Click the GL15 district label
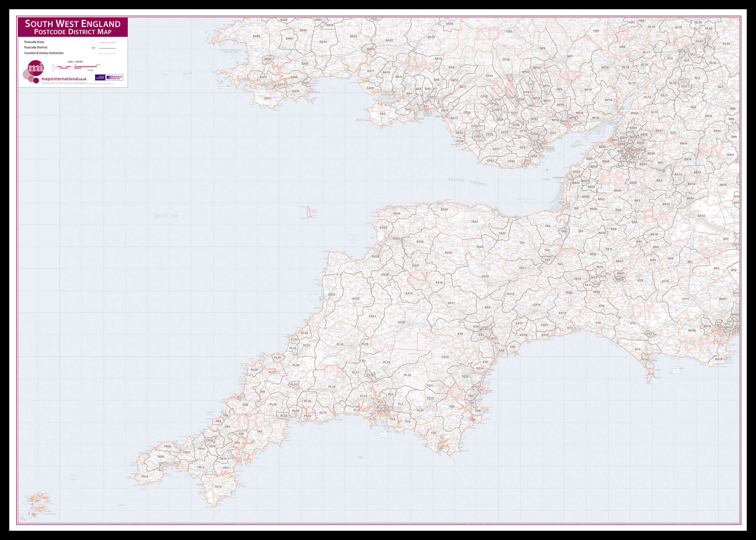 pyautogui.click(x=632, y=83)
